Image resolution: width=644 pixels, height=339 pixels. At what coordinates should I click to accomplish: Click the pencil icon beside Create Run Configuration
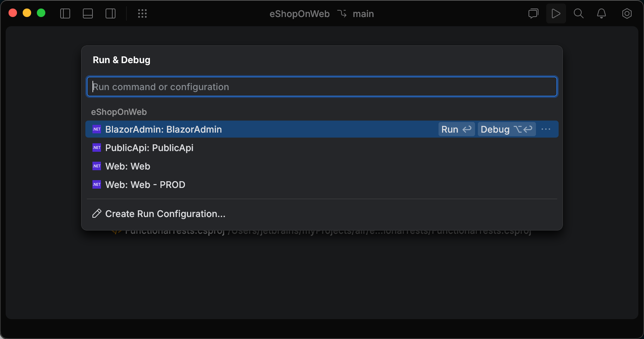96,213
